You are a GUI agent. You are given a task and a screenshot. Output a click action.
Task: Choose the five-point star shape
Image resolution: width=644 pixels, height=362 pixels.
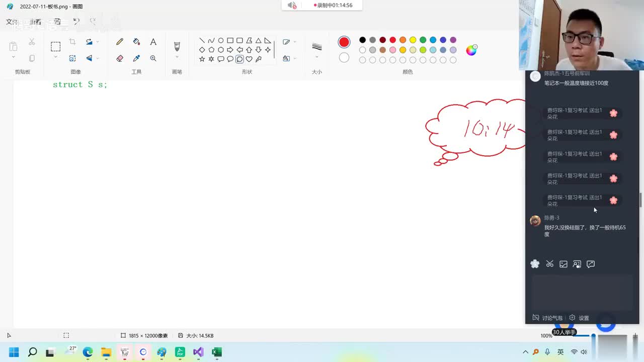tap(202, 59)
